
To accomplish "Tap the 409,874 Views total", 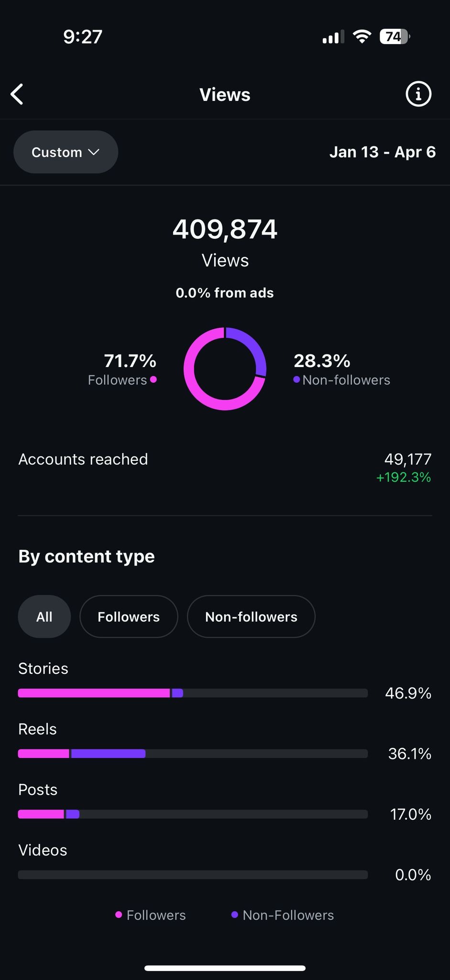I will (225, 229).
